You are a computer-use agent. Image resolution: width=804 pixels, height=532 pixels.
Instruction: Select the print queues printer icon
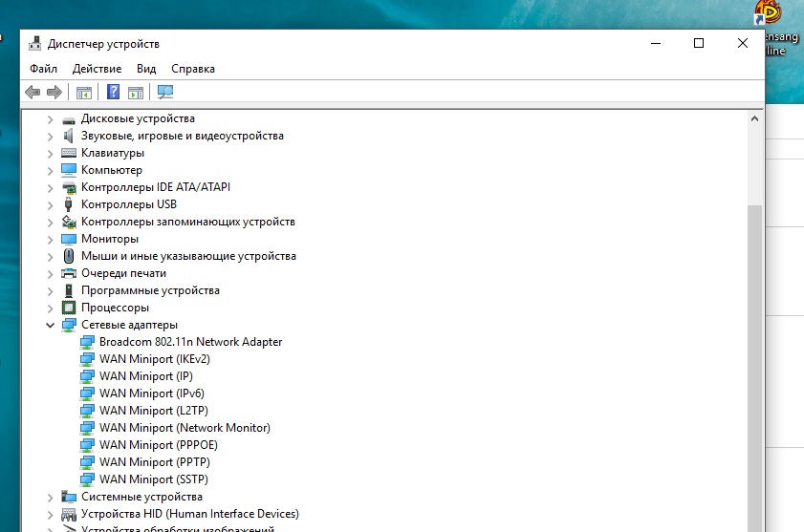[x=69, y=273]
